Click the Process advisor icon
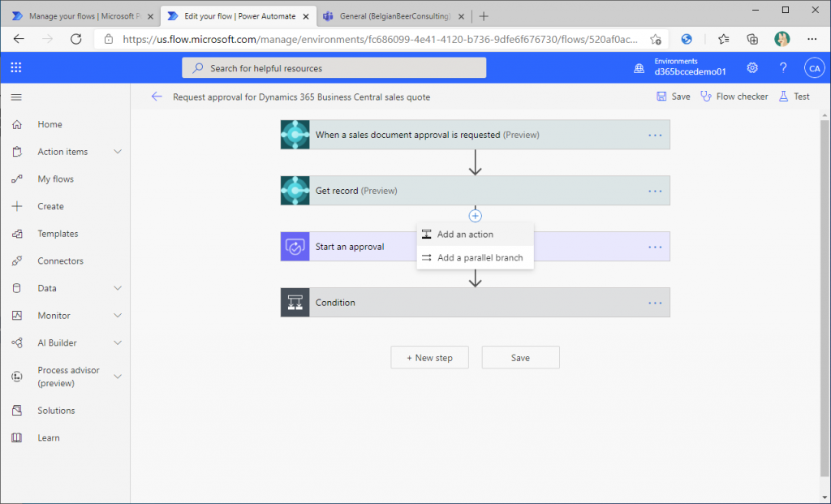 click(x=17, y=377)
